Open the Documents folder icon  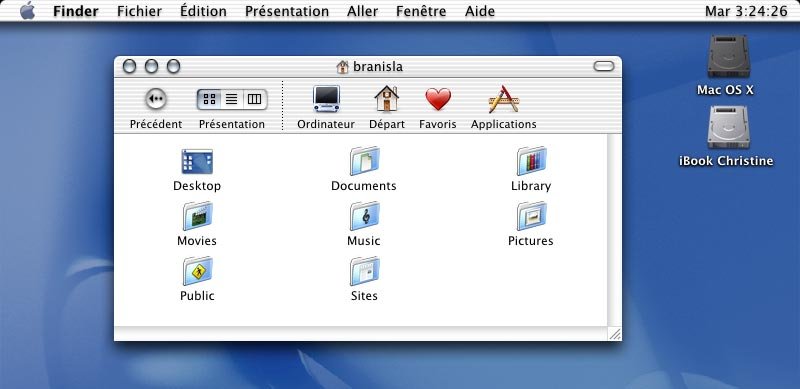[x=364, y=161]
